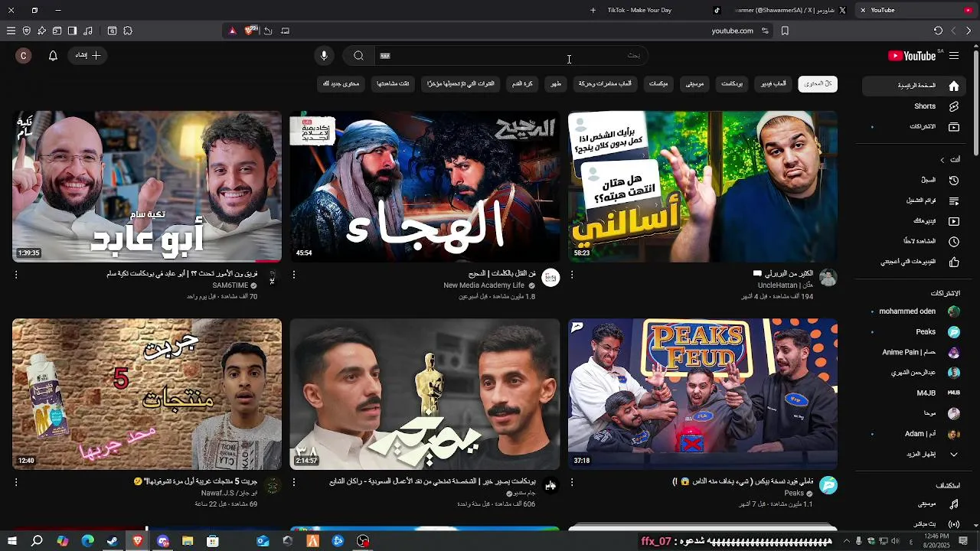This screenshot has height=551, width=980.
Task: Play the أسألني video thumbnail
Action: pos(703,187)
